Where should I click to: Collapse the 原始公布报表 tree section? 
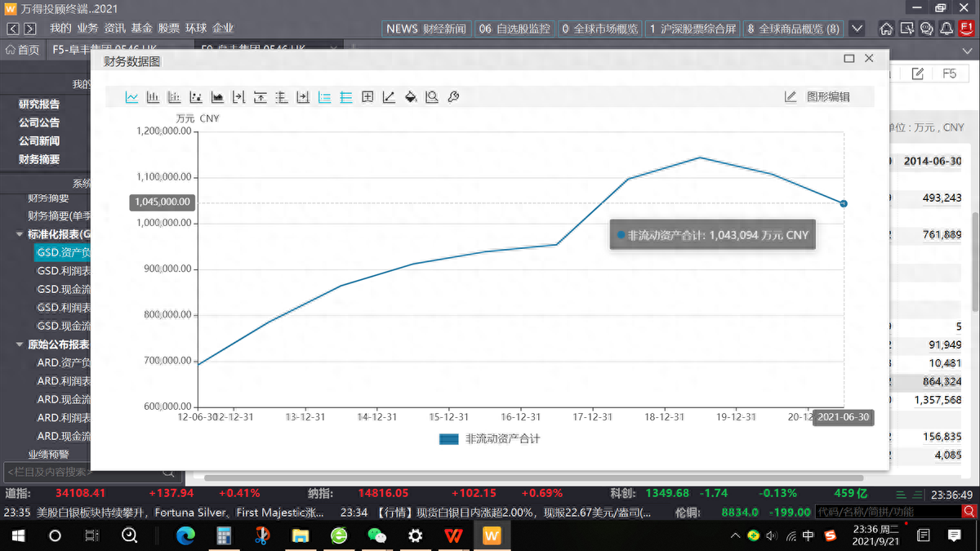(x=20, y=344)
